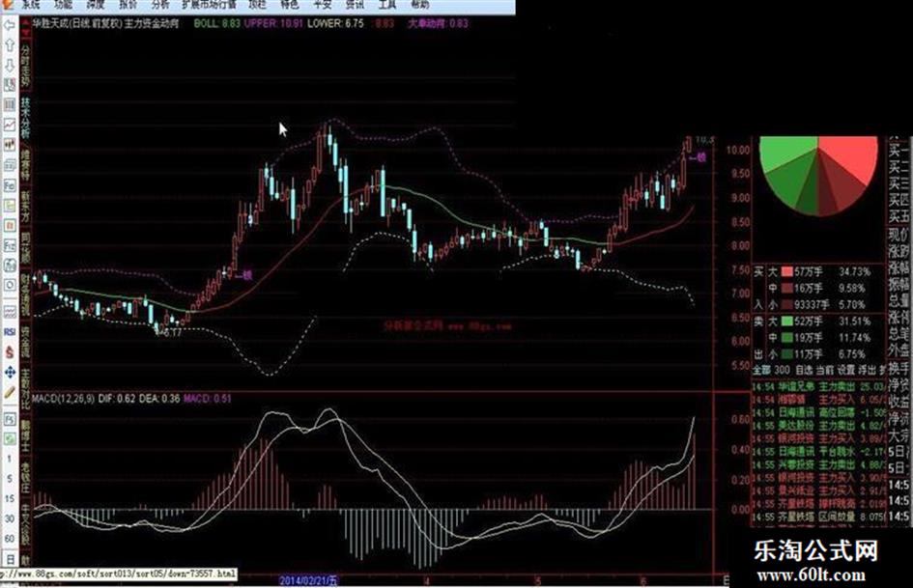Screen dimensions: 913x588
Task: Click the 自选 filter tab in alerts panel
Action: [x=804, y=370]
